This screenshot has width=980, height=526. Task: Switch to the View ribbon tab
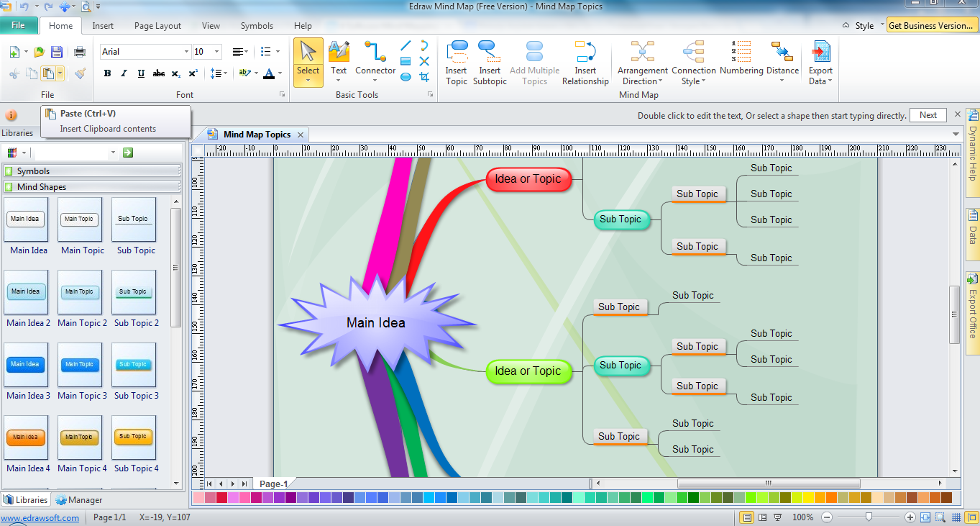(x=211, y=26)
